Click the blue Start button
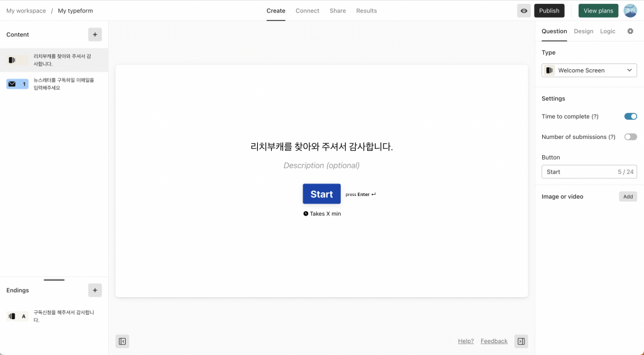This screenshot has height=355, width=644. coord(321,194)
